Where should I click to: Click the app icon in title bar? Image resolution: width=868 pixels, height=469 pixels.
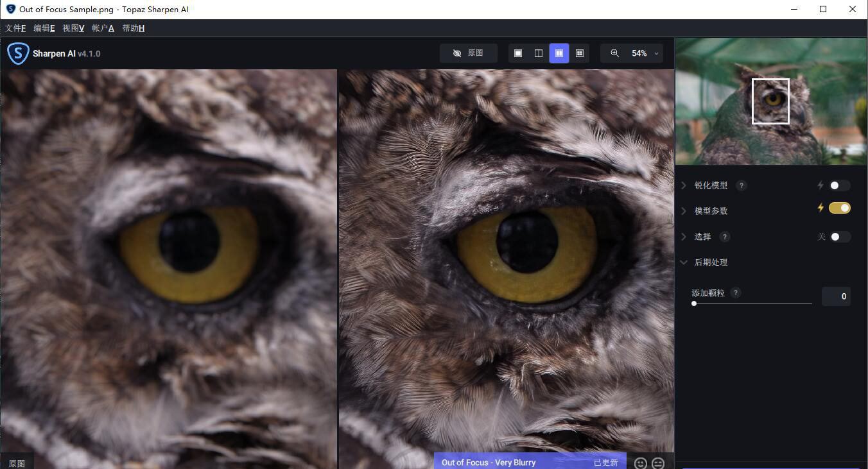click(x=10, y=9)
